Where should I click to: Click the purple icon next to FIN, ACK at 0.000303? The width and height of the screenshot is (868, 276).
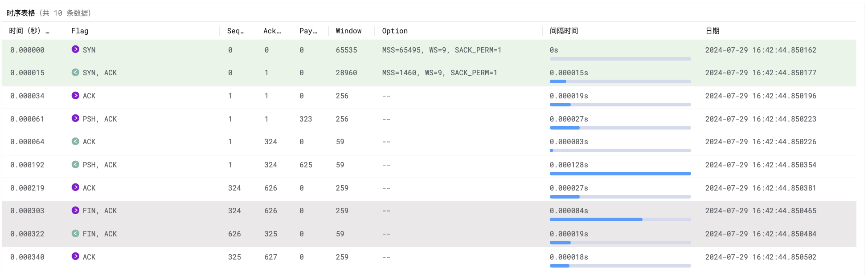pos(75,211)
